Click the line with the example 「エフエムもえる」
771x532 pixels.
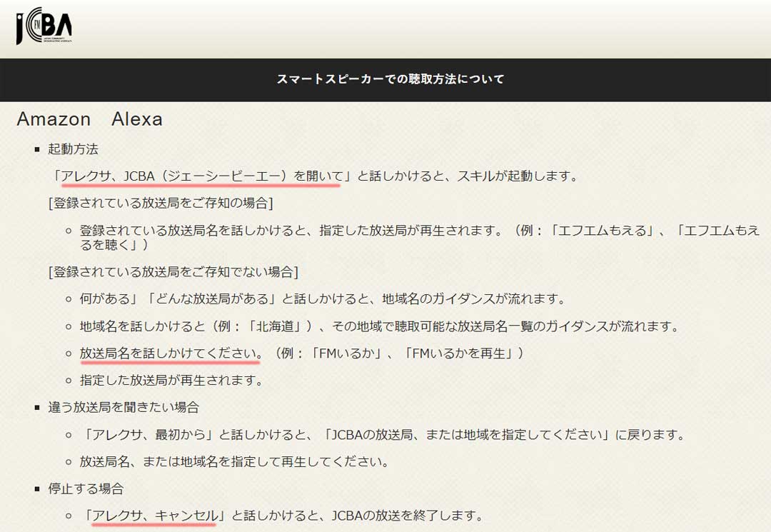pyautogui.click(x=420, y=238)
